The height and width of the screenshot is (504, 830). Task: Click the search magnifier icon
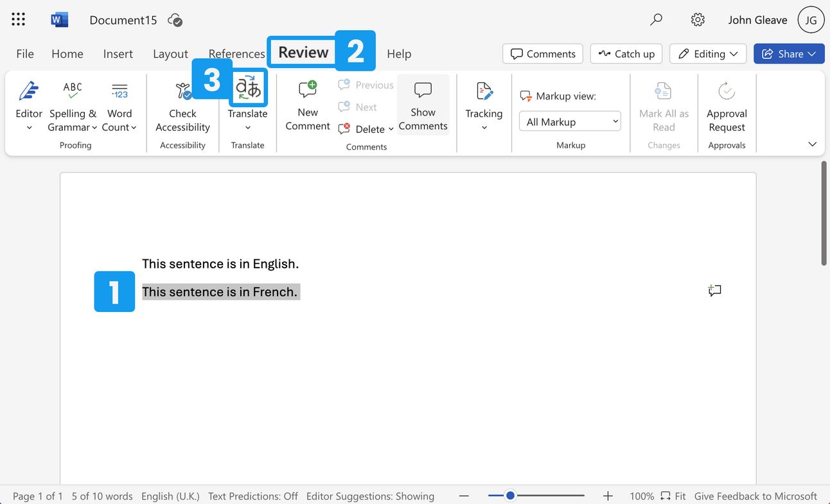pos(656,20)
